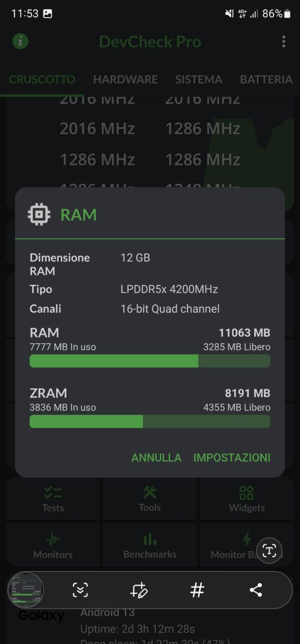Tap the RAM chip icon in dialog

[x=39, y=215]
